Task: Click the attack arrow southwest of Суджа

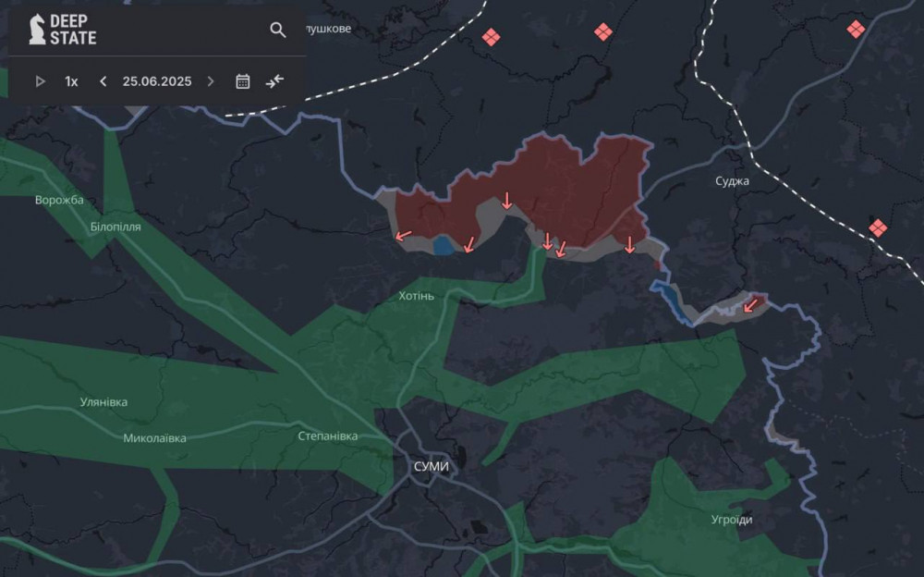Action: pyautogui.click(x=751, y=304)
